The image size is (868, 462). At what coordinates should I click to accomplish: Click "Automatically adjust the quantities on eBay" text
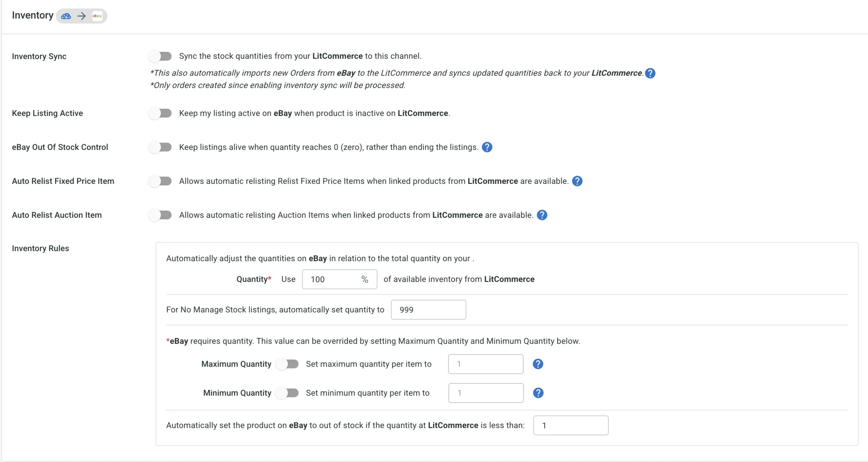[320, 258]
